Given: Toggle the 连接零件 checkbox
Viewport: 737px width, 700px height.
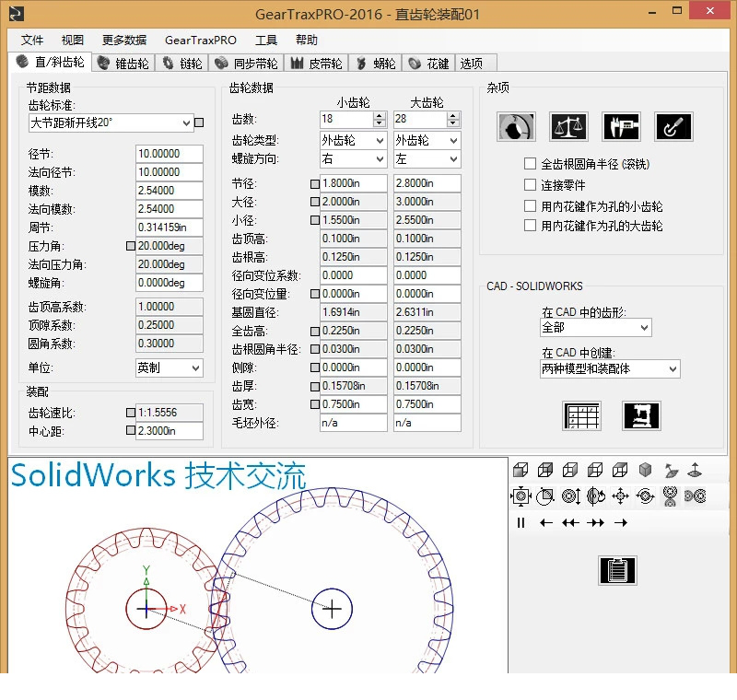Looking at the screenshot, I should [530, 184].
